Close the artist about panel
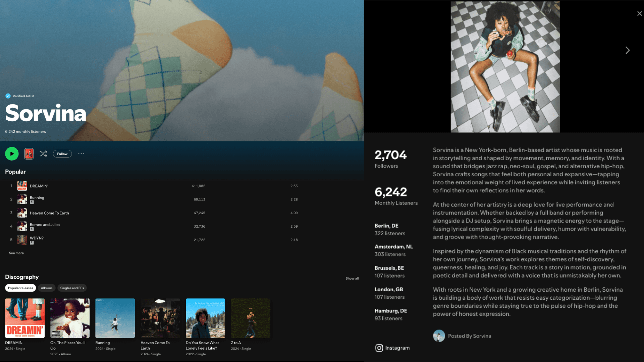The image size is (644, 362). point(640,13)
